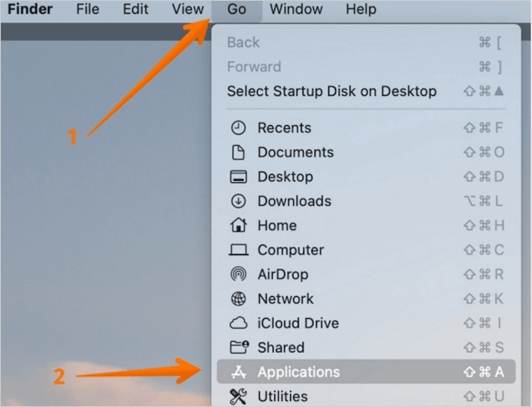Choose Applications from the Go menu
Screen dimensions: 532x407
click(x=299, y=372)
